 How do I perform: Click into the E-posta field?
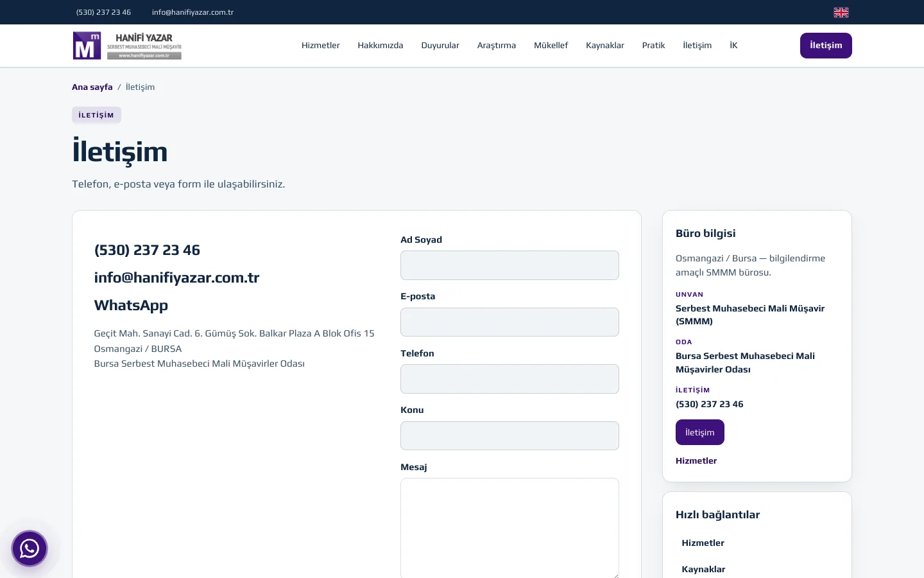click(x=509, y=322)
